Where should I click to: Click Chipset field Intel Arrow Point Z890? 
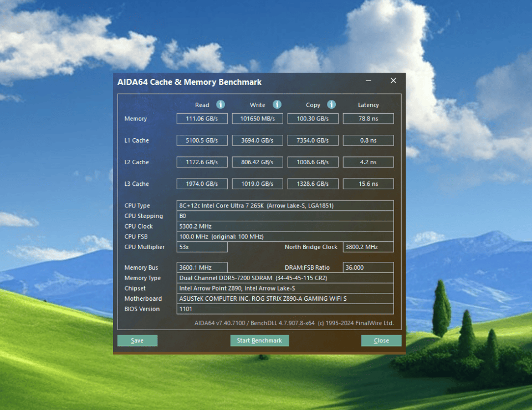[x=285, y=288]
